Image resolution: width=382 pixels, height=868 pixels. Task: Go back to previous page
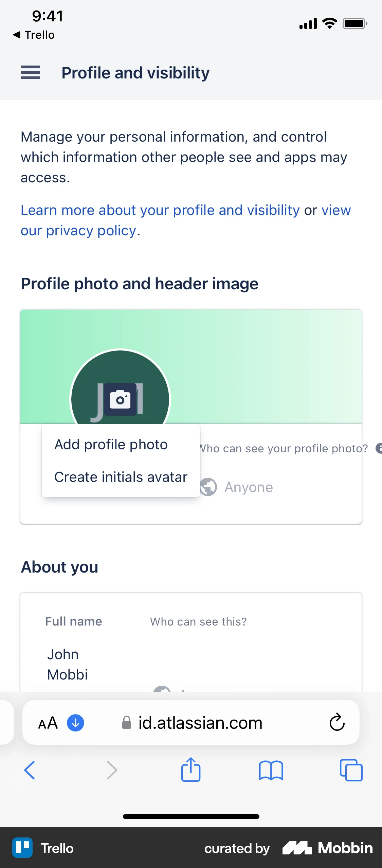pos(30,770)
